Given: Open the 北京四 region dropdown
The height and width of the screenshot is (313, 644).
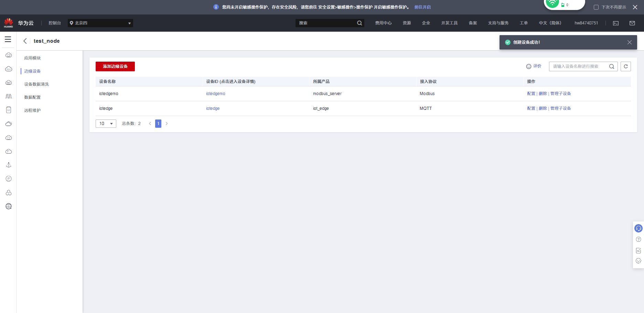Looking at the screenshot, I should [x=100, y=23].
